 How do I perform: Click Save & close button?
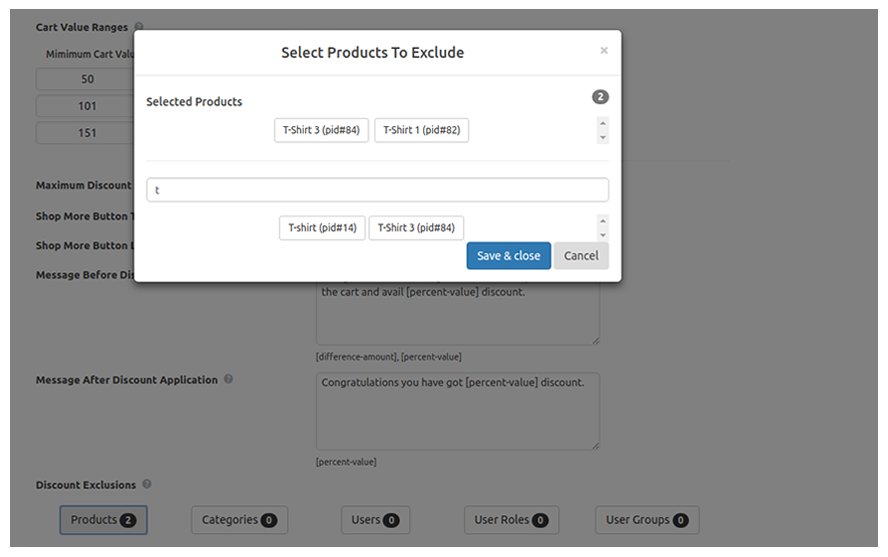pos(509,256)
